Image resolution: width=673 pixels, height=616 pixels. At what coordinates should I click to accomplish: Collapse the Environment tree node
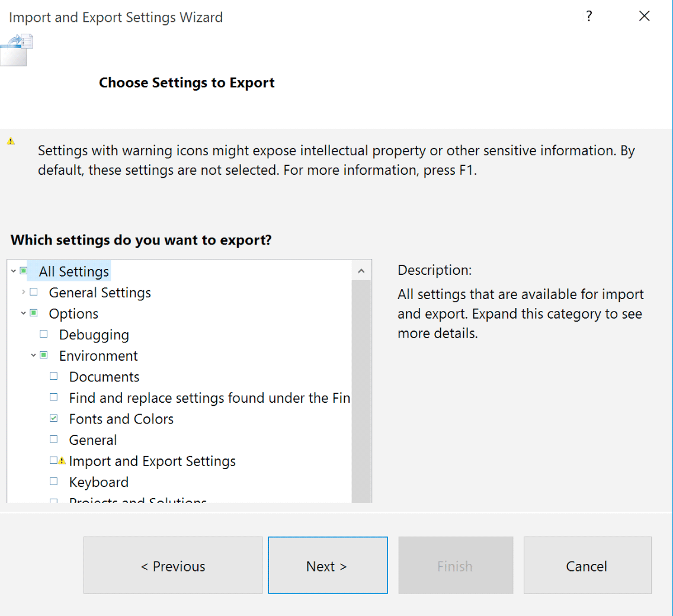click(34, 355)
